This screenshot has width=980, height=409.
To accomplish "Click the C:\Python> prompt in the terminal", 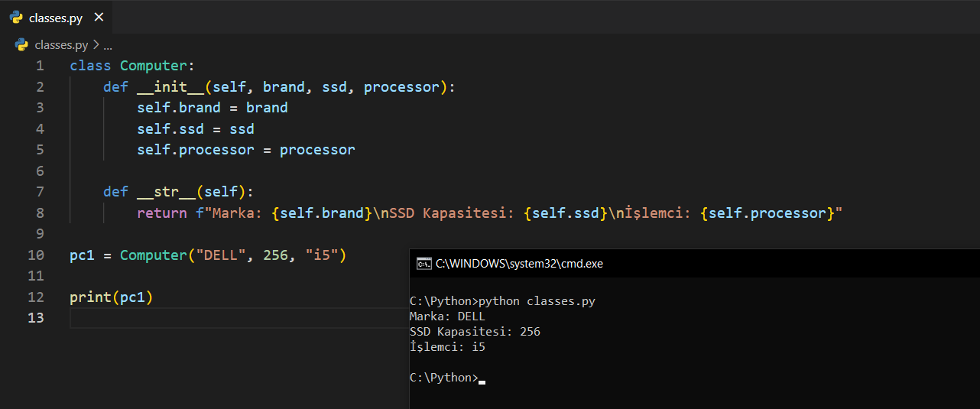I will pyautogui.click(x=443, y=378).
